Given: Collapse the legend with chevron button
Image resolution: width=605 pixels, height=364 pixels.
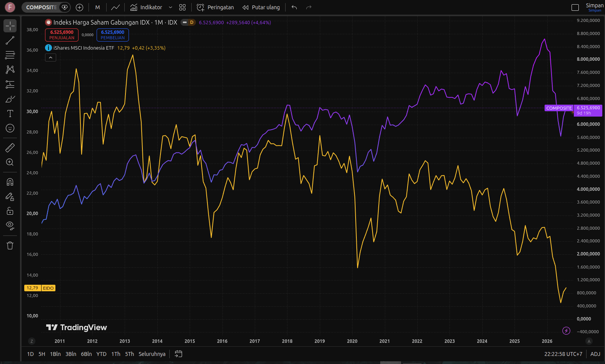Looking at the screenshot, I should [x=50, y=57].
